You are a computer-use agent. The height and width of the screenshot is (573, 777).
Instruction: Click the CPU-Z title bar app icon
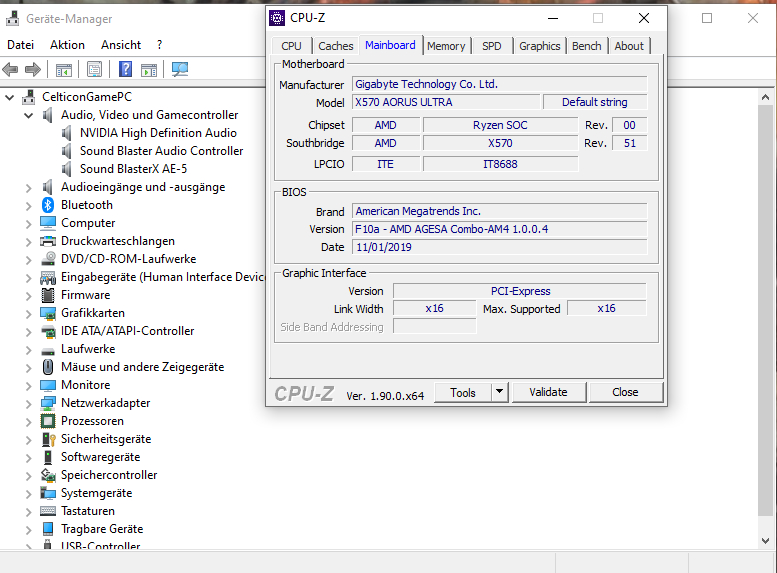pyautogui.click(x=277, y=18)
